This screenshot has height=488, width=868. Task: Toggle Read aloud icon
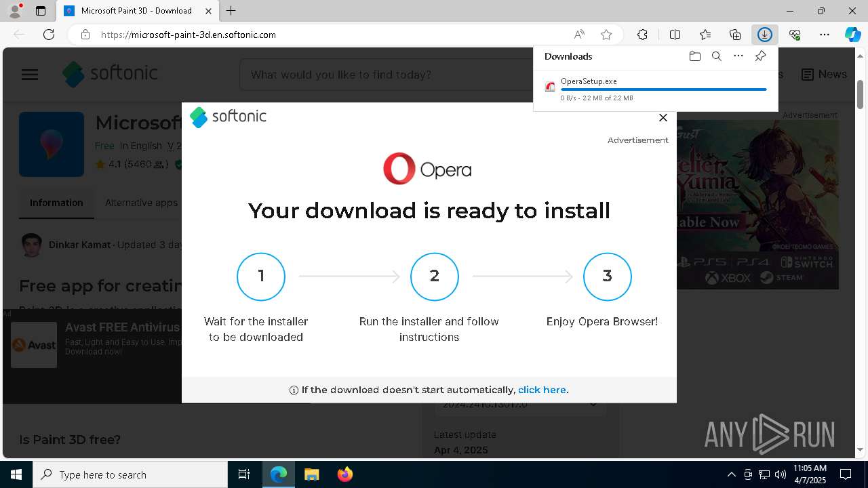point(579,35)
